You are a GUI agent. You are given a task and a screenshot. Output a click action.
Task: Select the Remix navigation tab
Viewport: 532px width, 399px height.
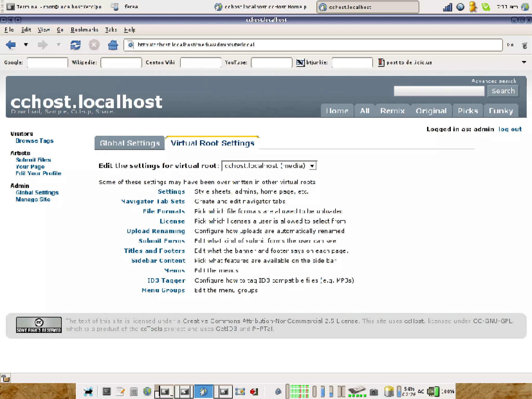tap(392, 111)
